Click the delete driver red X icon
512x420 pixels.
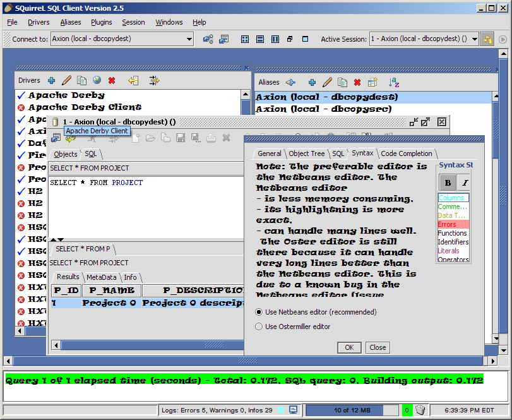pos(112,80)
